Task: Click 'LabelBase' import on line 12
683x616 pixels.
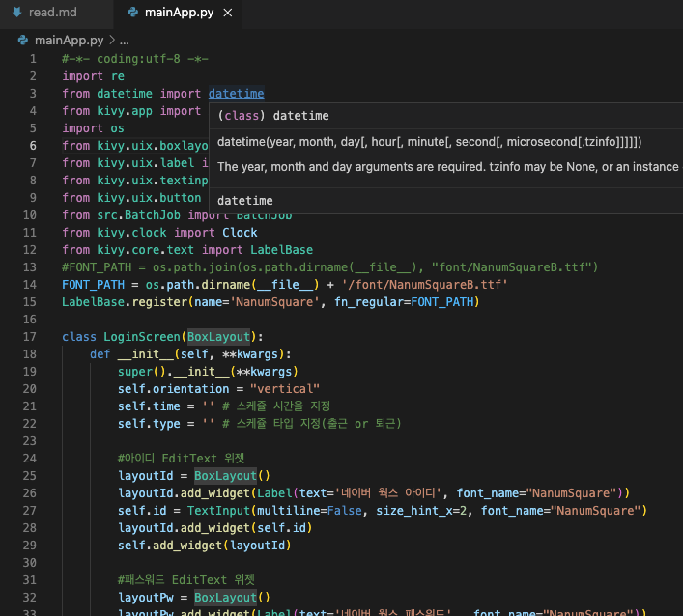Action: 281,250
